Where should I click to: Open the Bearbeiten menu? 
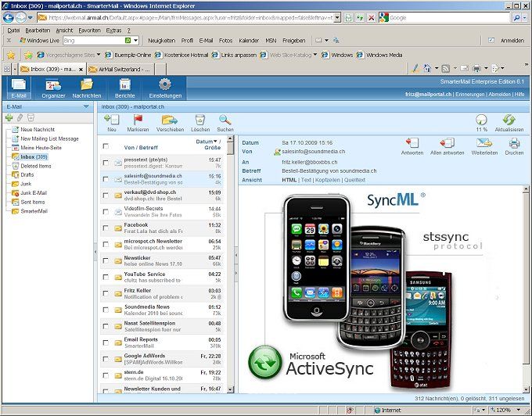[38, 30]
